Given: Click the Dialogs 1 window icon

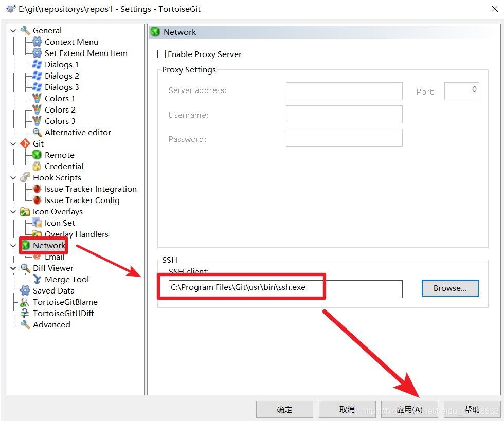Looking at the screenshot, I should pyautogui.click(x=37, y=64).
